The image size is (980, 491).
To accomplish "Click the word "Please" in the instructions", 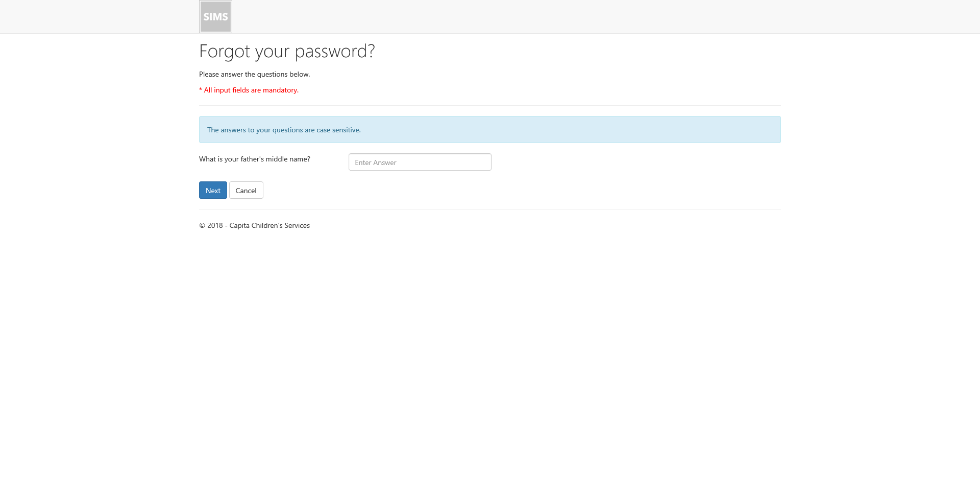I will tap(209, 74).
